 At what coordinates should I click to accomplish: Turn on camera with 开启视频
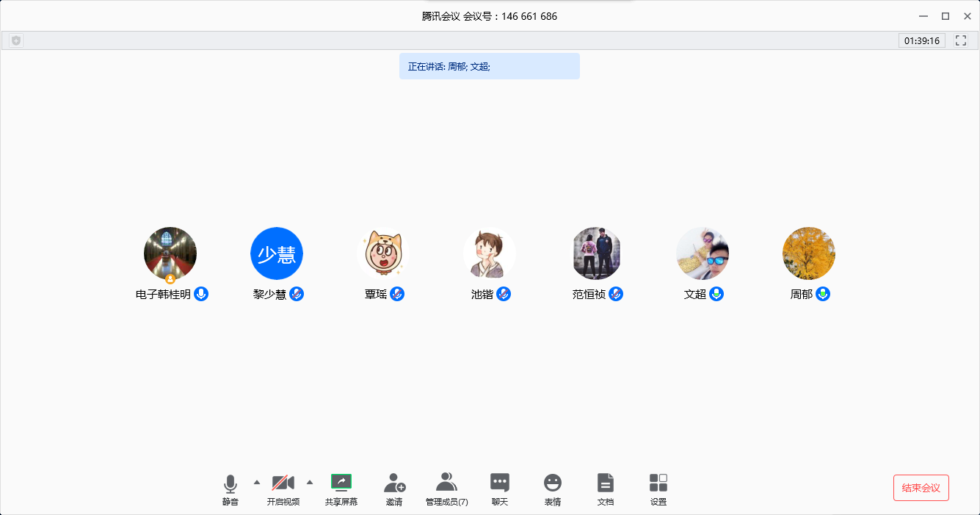[283, 483]
